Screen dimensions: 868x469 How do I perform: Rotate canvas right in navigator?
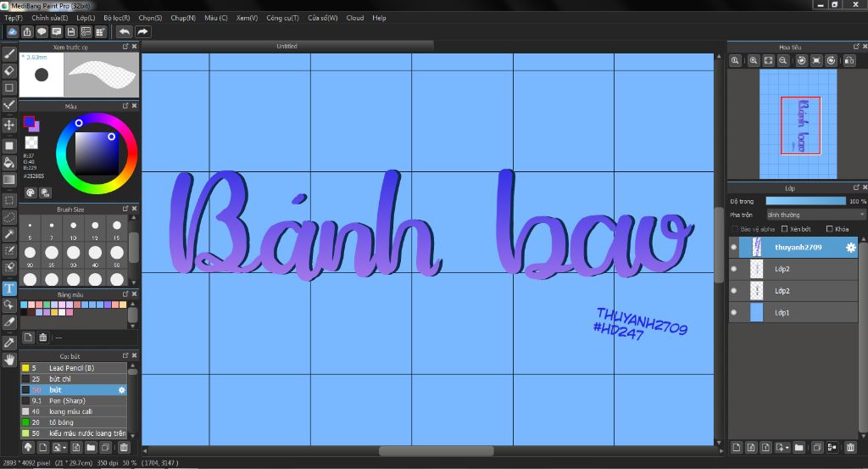tap(831, 61)
